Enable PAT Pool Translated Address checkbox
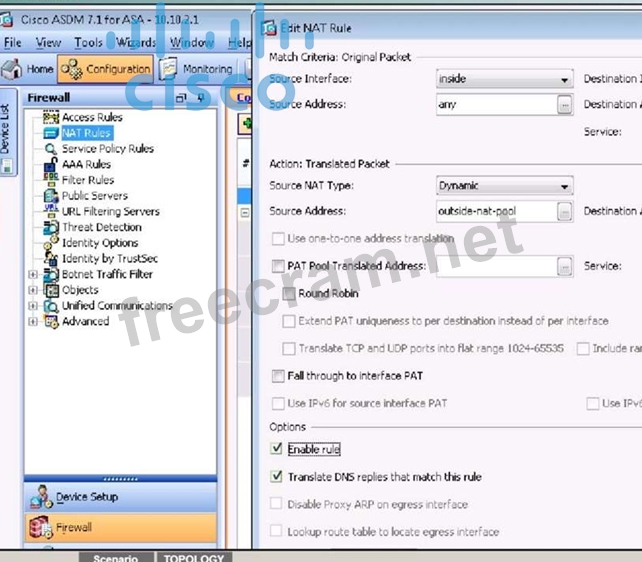The image size is (642, 562). (x=278, y=266)
